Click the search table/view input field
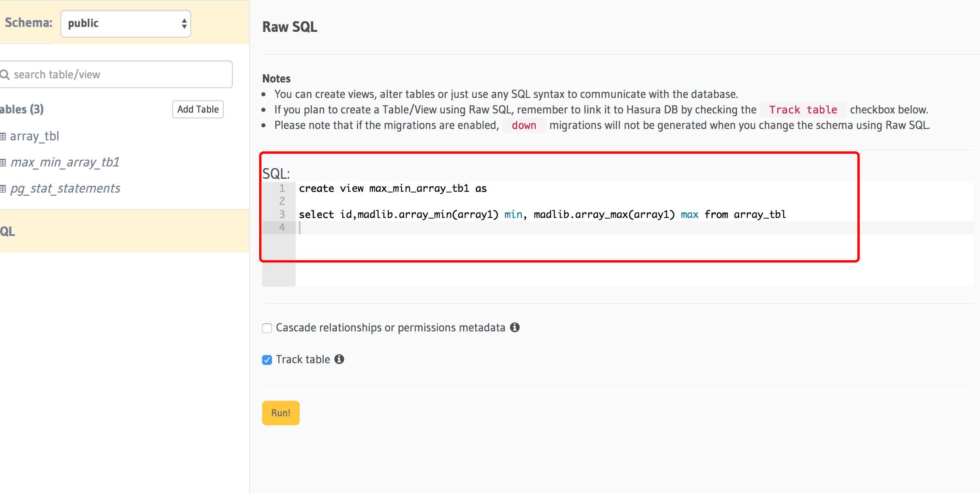Image resolution: width=980 pixels, height=493 pixels. pyautogui.click(x=116, y=74)
